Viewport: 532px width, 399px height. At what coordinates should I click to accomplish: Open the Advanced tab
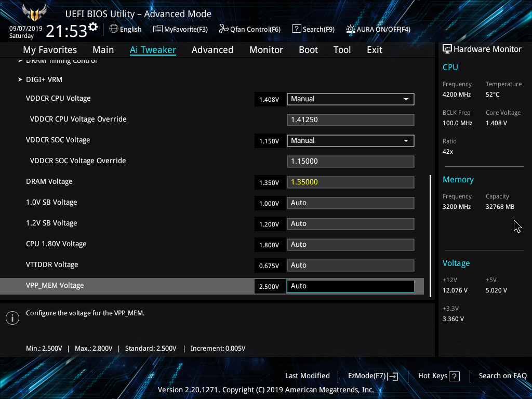[x=212, y=50]
